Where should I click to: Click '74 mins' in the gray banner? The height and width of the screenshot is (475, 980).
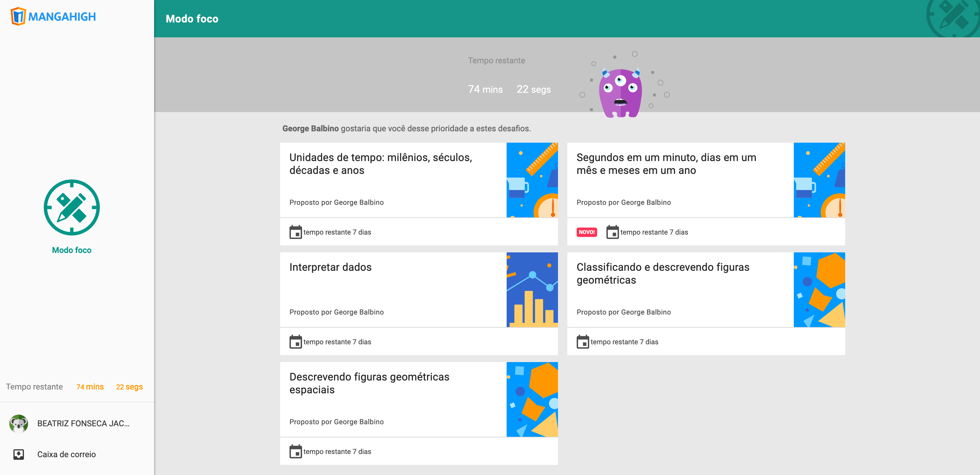pos(485,89)
